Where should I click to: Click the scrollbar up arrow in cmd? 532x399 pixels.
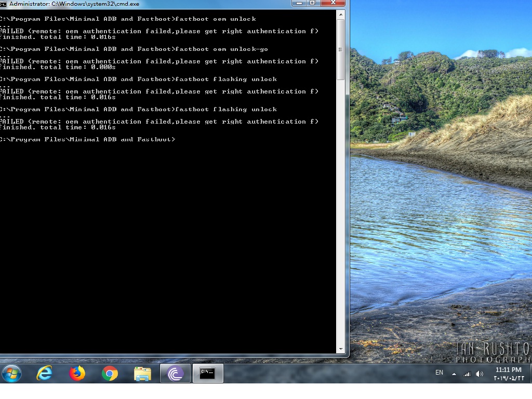(341, 15)
